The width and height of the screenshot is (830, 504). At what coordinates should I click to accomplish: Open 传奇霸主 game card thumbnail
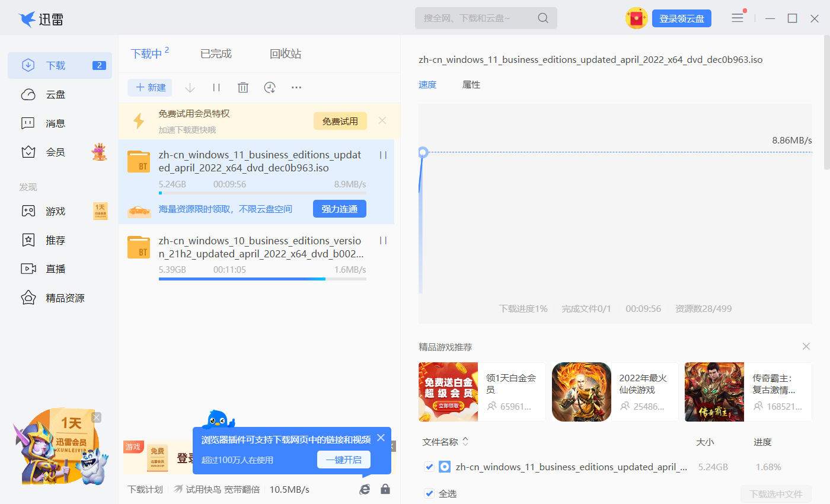tap(714, 392)
